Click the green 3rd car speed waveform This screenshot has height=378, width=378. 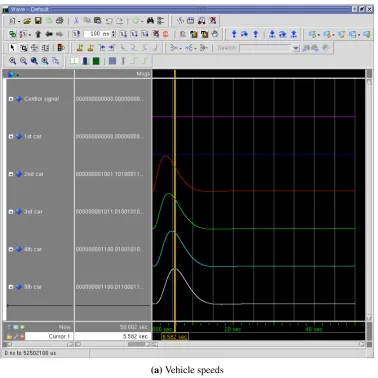[x=253, y=229]
